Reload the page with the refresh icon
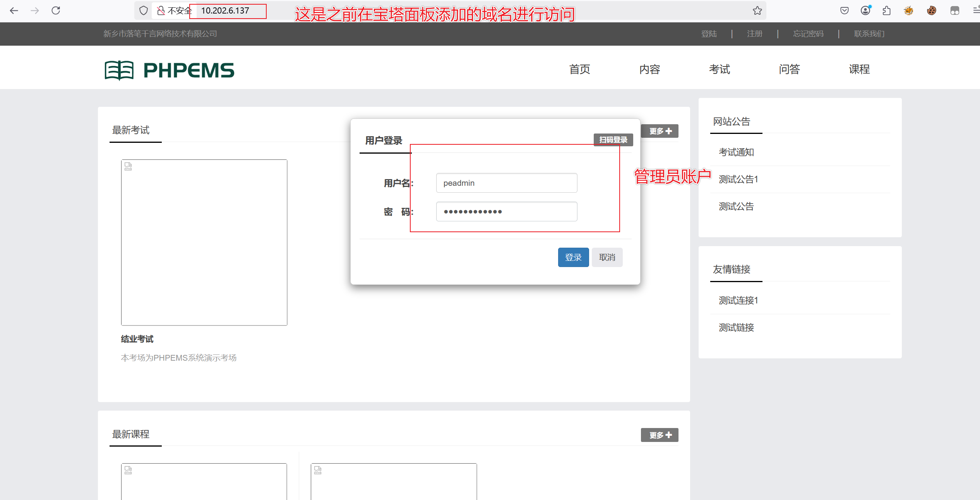 point(56,10)
